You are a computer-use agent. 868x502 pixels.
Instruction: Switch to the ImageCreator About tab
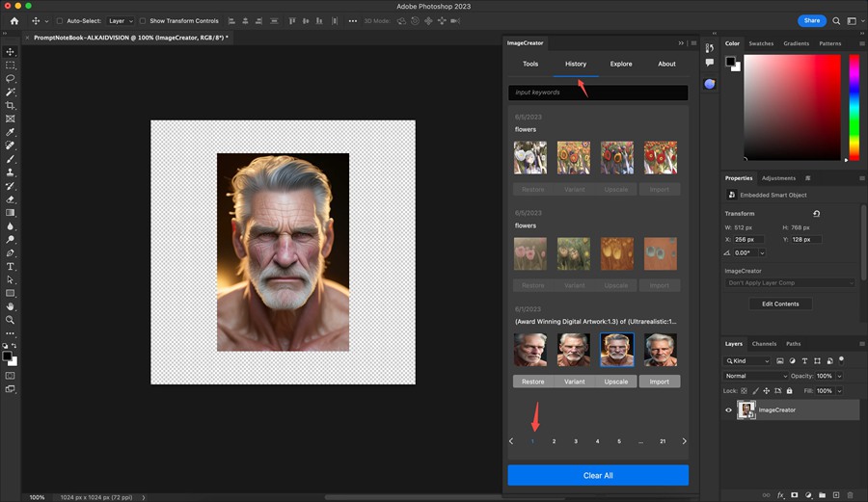click(x=666, y=65)
